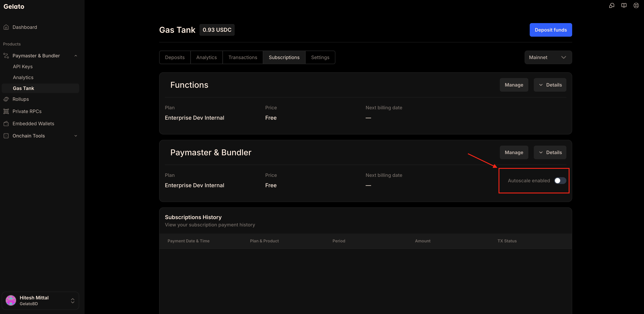Open the account switcher chevrons for GelatoBD
Screen dimensions: 644x314
point(73,301)
